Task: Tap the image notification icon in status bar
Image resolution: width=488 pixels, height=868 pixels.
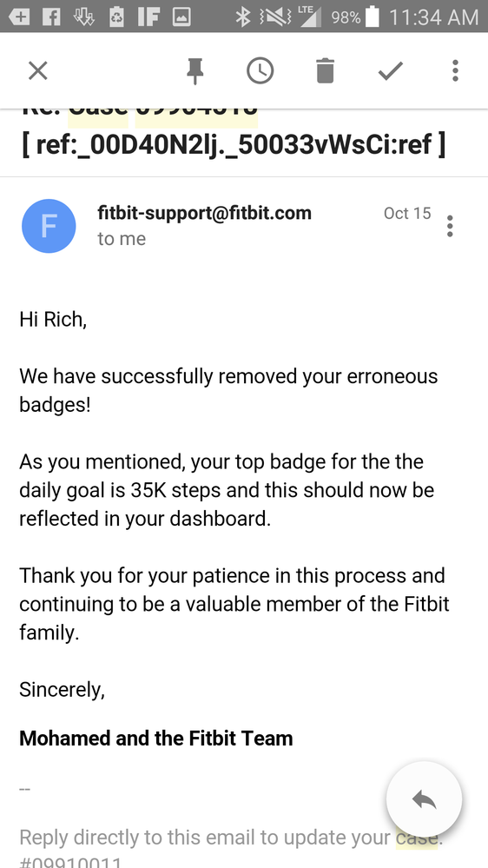Action: [181, 17]
